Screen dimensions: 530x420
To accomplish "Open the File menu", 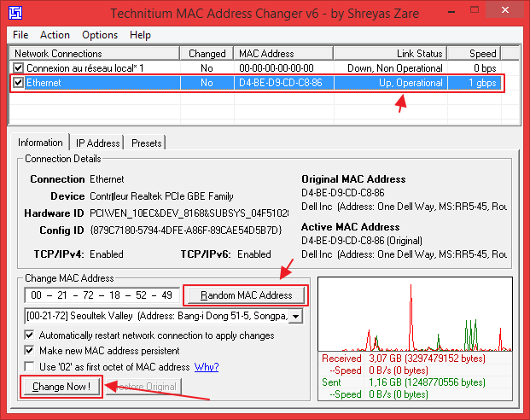I will point(20,35).
